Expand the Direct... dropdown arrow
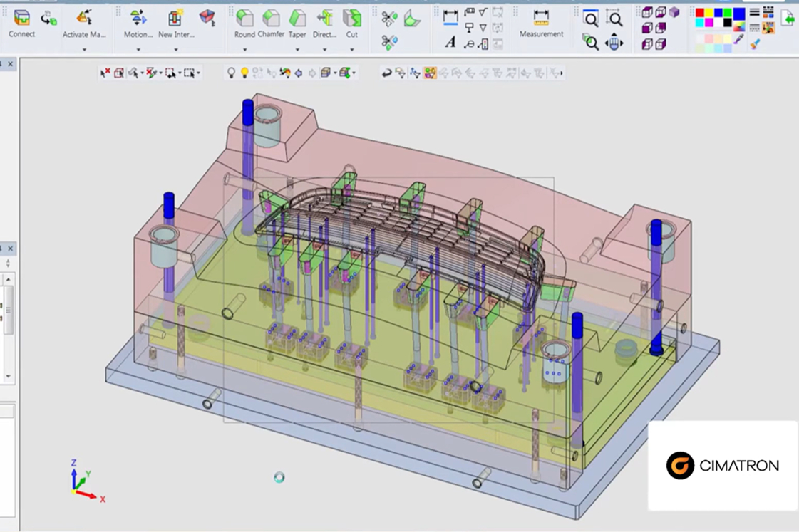Screen dimensions: 799x532 (x=324, y=49)
